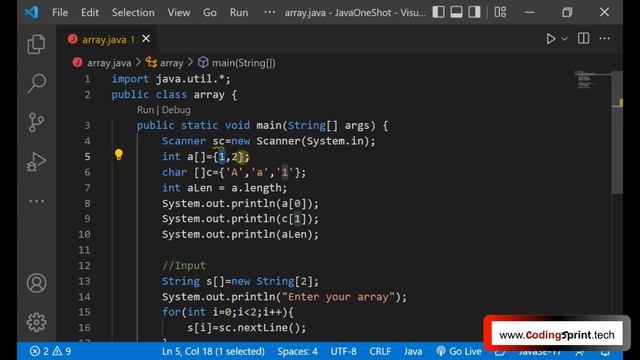Click the "Enter your array" string
The height and width of the screenshot is (360, 640).
click(x=338, y=297)
